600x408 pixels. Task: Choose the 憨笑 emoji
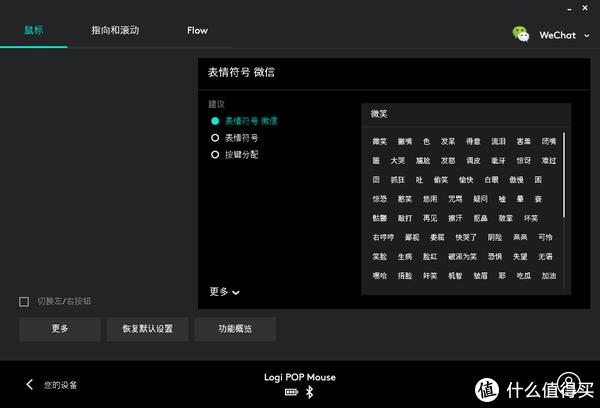click(404, 199)
